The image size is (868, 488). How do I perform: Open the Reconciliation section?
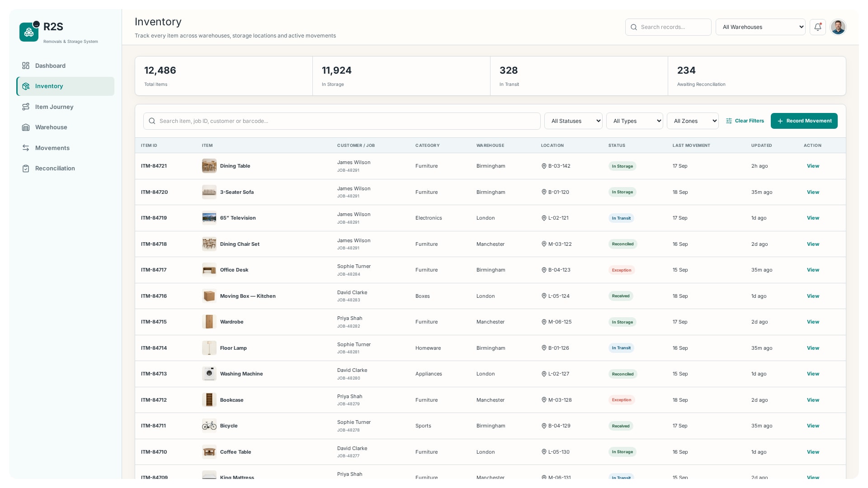[x=65, y=169]
